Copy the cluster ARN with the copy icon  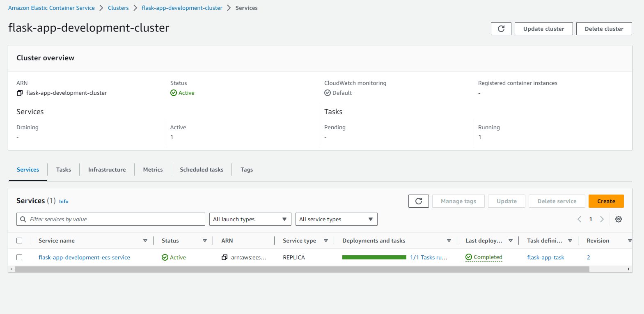tap(20, 93)
